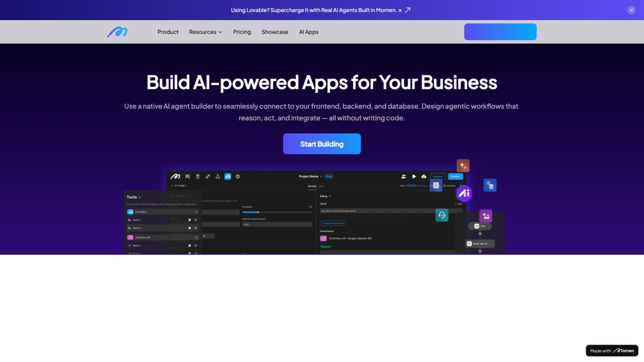644x362 pixels.
Task: Click the Start Building button
Action: pyautogui.click(x=322, y=144)
